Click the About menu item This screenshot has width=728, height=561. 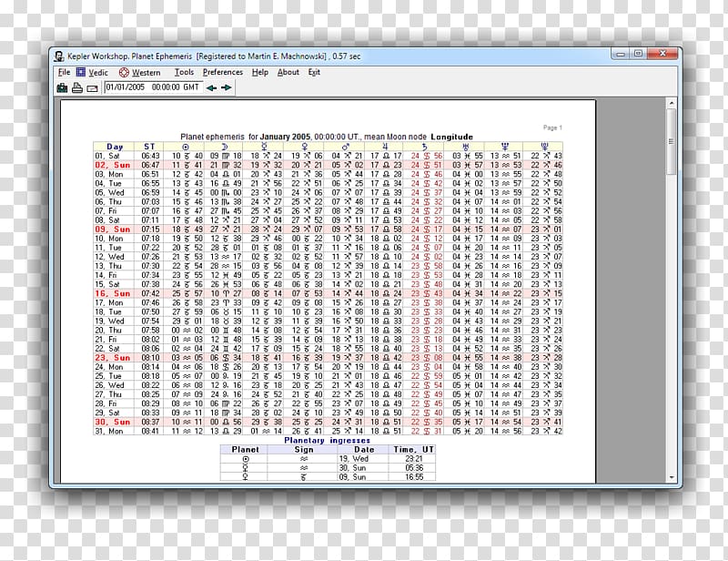tap(288, 72)
